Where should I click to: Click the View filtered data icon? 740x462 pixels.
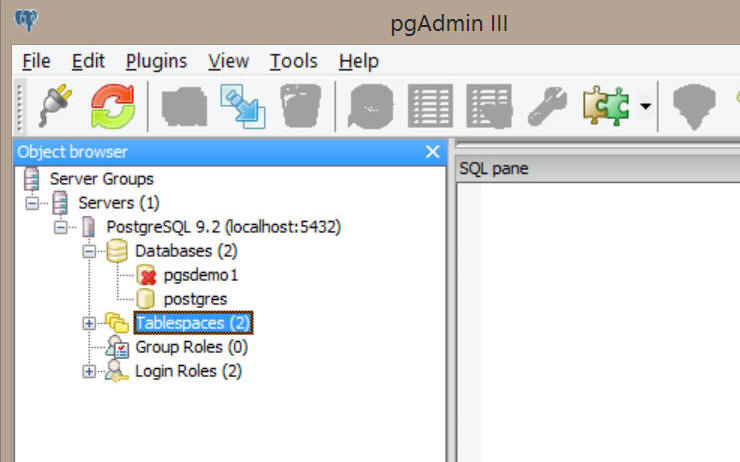[489, 106]
